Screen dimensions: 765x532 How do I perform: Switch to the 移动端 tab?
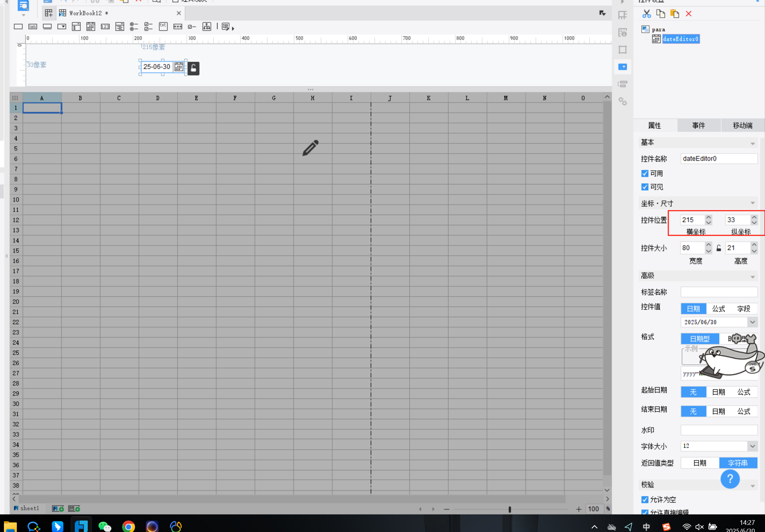click(x=742, y=125)
